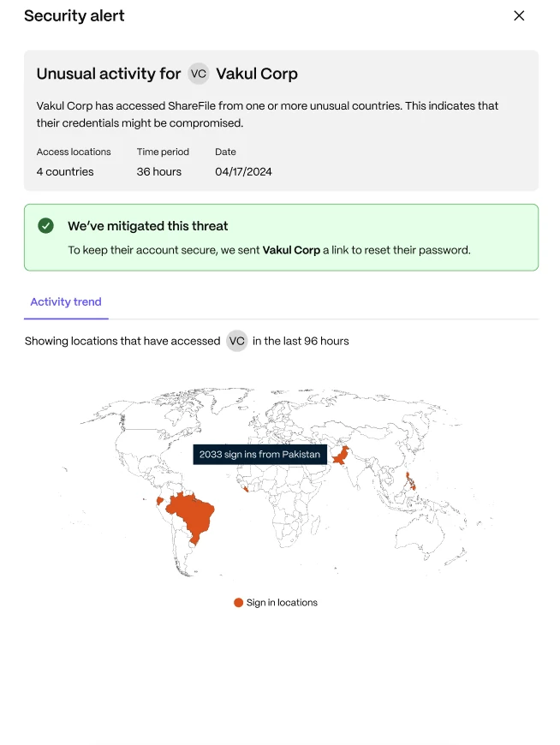The image size is (560, 745).
Task: Click the orange highlighted map marker near Australia
Action: (x=409, y=481)
